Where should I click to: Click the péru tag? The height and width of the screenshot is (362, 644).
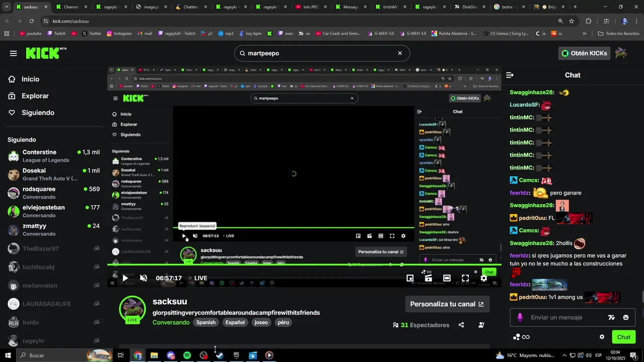click(283, 322)
